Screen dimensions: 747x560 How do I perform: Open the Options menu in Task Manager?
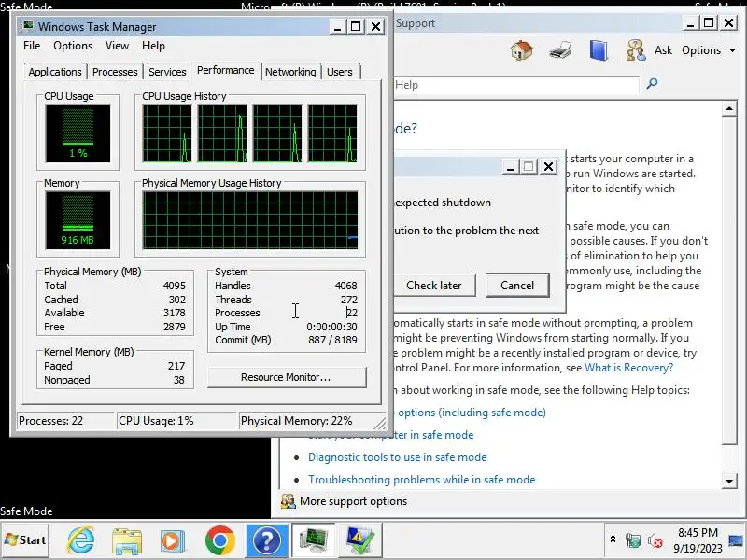(73, 46)
